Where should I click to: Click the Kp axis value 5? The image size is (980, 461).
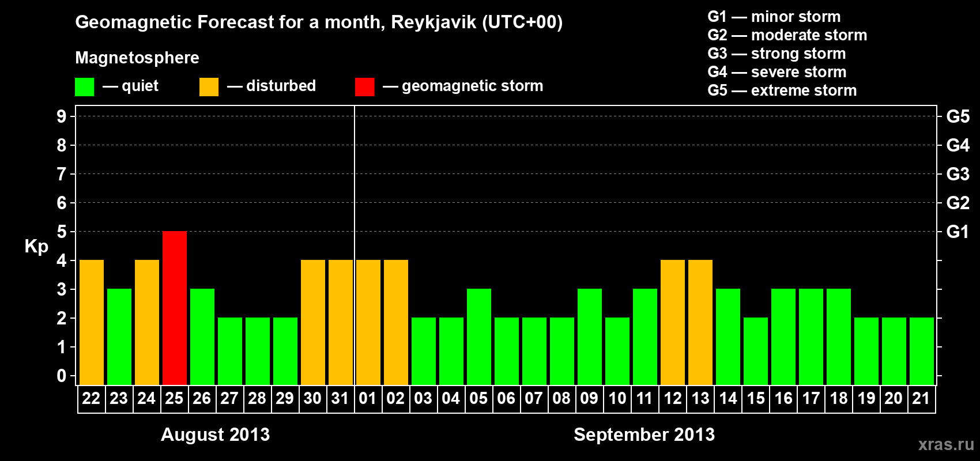click(x=62, y=232)
